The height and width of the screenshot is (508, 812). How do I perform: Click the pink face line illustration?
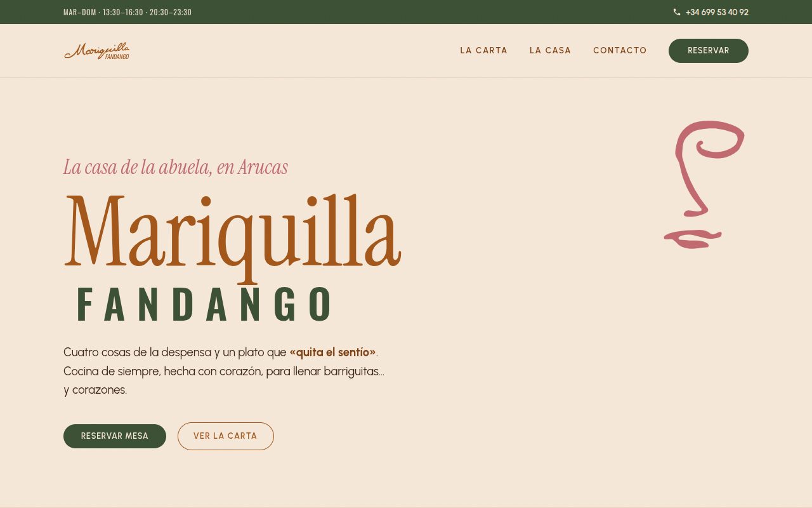[x=704, y=184]
